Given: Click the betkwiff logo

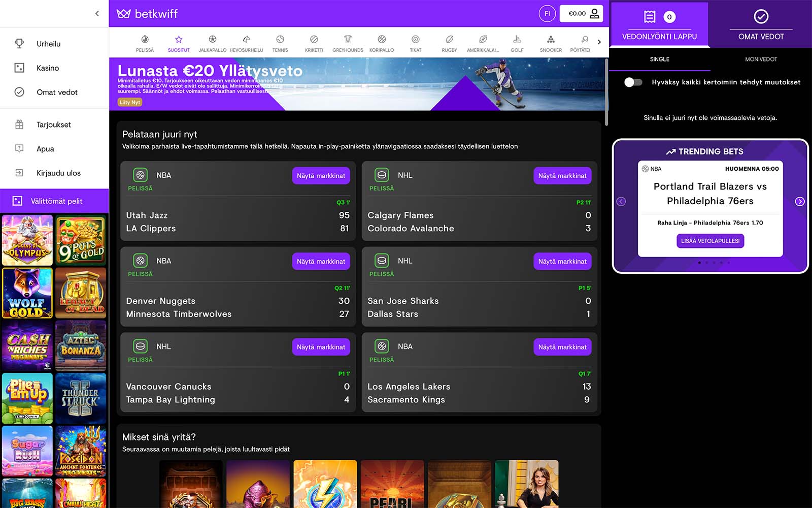Looking at the screenshot, I should (147, 14).
